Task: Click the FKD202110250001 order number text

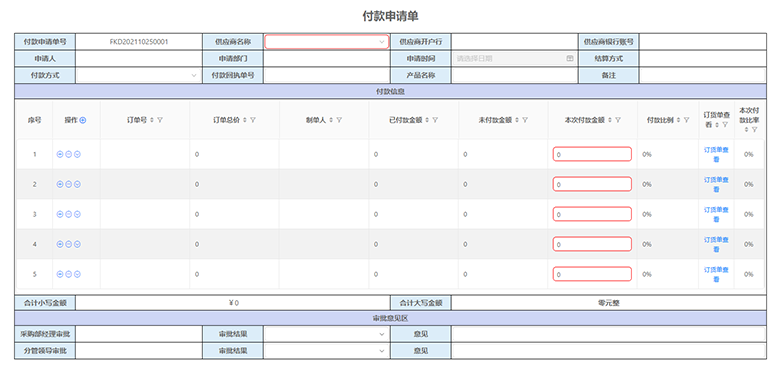Action: click(139, 42)
